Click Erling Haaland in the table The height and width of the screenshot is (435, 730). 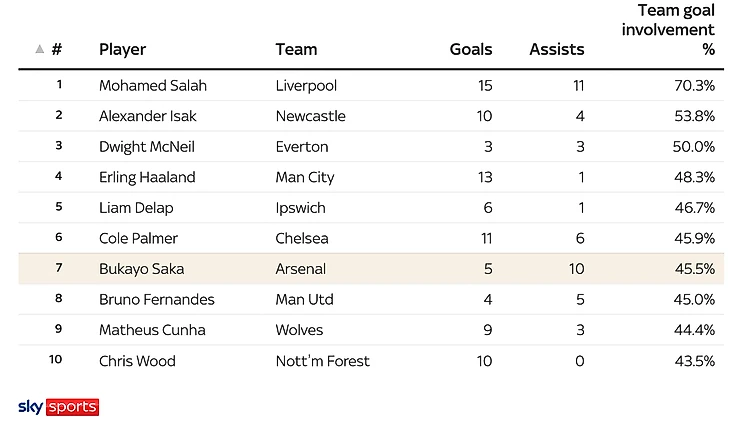(x=146, y=177)
